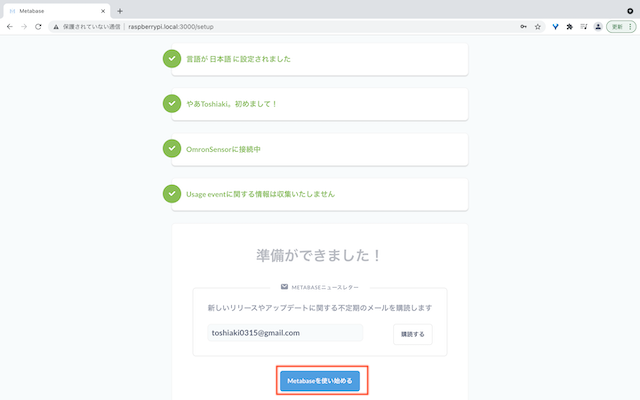Click the newsletter email input field

pyautogui.click(x=285, y=333)
